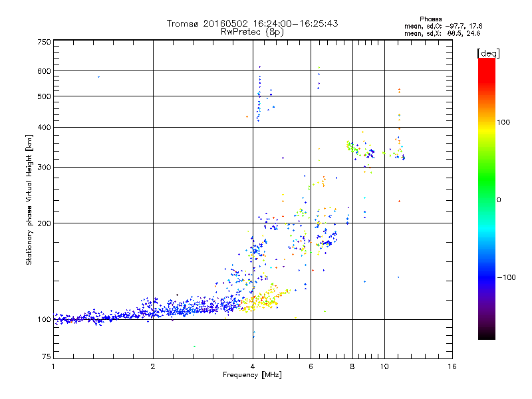Click the 'Phases' header label
Image resolution: width=532 pixels, height=399 pixels.
[x=430, y=19]
